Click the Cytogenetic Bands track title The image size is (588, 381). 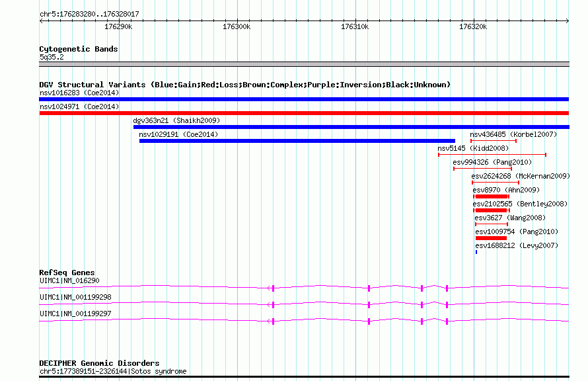[x=79, y=49]
